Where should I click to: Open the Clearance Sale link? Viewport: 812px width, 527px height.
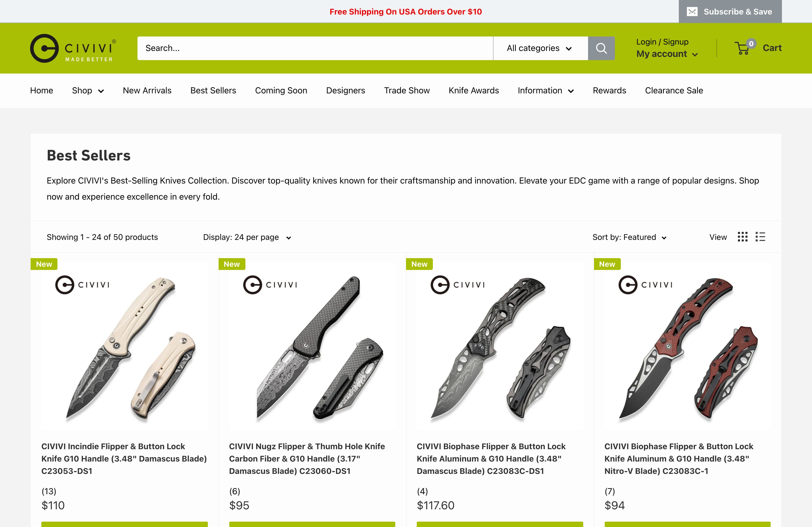point(674,91)
